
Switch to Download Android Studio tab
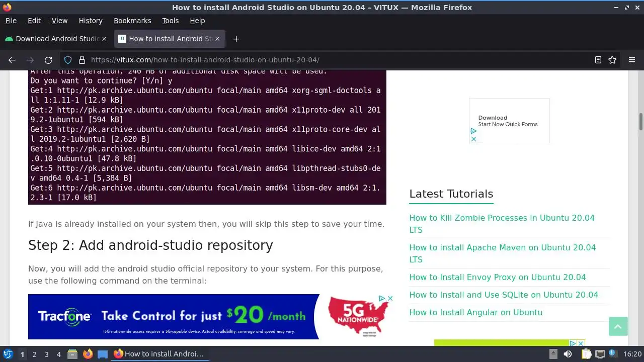(x=56, y=39)
